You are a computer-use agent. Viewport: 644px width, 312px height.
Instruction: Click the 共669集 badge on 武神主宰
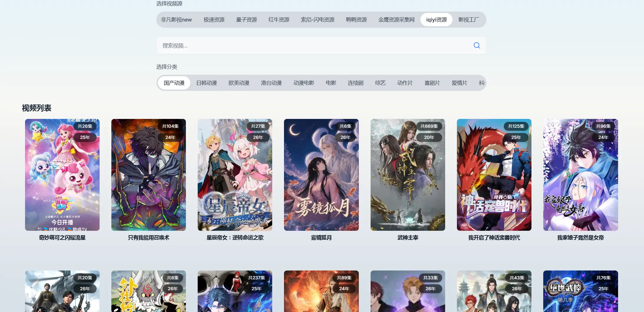429,126
